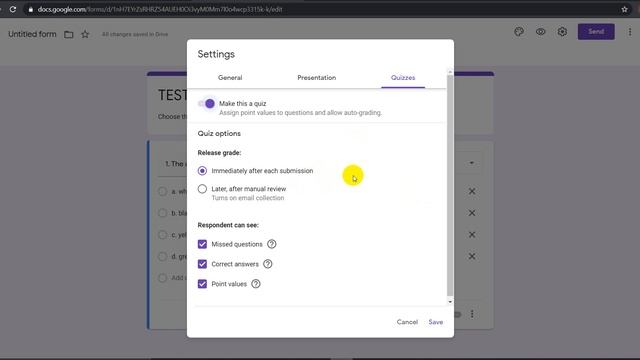Viewport: 640px width, 360px height.
Task: Open the customize theme palette icon
Action: click(519, 31)
